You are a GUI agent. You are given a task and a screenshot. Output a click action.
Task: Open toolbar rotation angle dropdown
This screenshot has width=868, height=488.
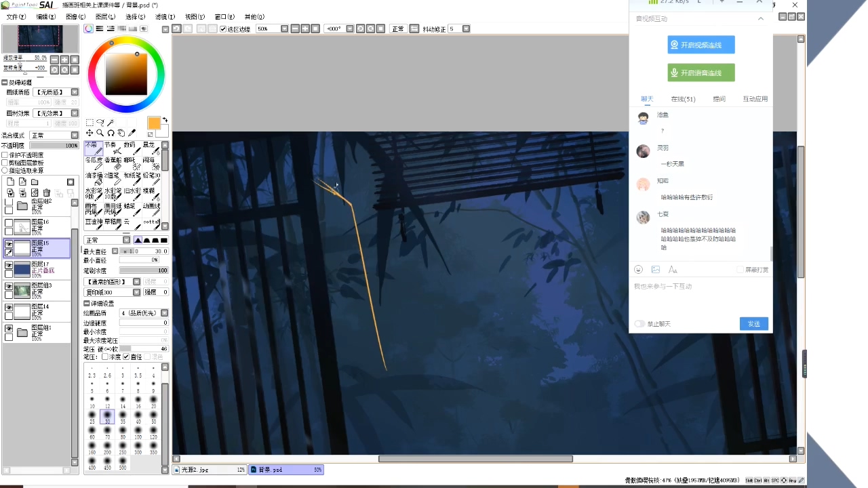tap(351, 28)
